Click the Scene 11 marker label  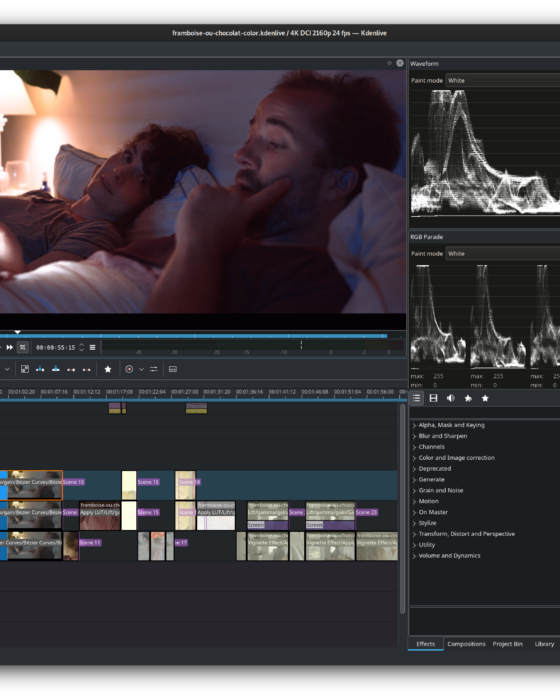(x=90, y=543)
